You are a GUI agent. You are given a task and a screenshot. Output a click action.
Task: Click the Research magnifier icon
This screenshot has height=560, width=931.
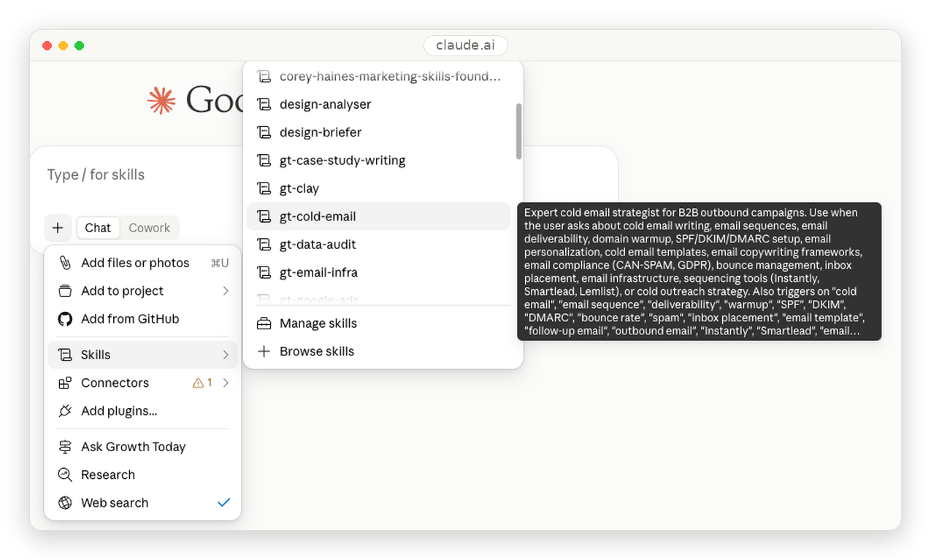(x=65, y=475)
